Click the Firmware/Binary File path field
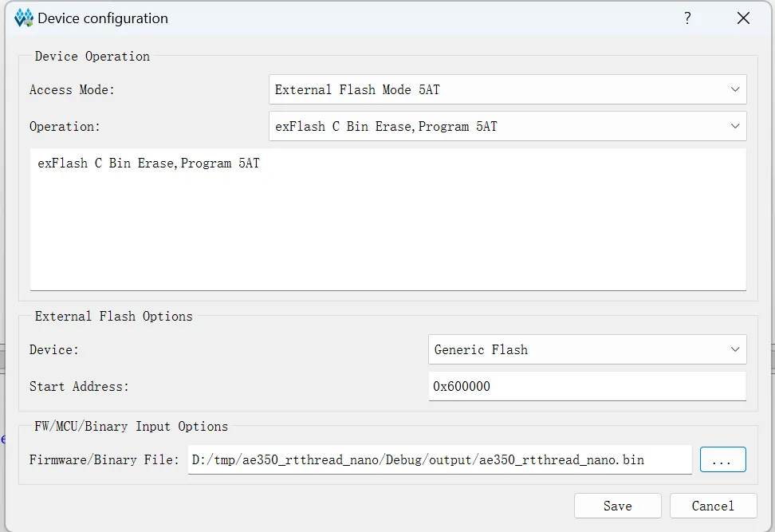Viewport: 775px width, 532px height. (439, 459)
